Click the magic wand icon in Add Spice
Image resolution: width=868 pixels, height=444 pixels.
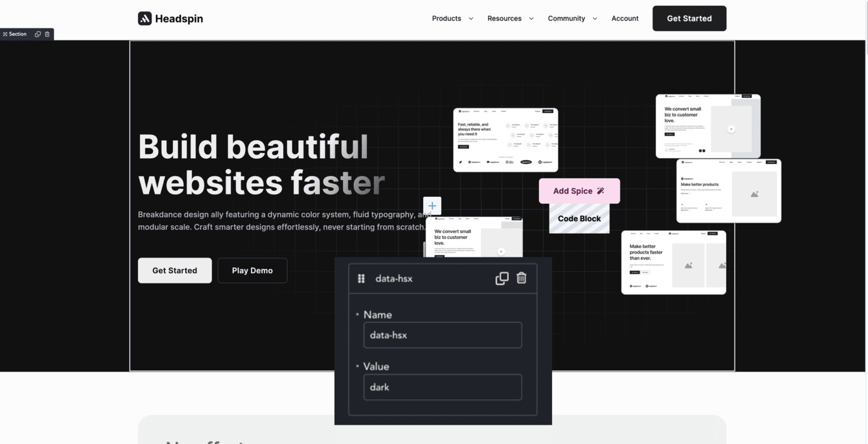coord(601,191)
